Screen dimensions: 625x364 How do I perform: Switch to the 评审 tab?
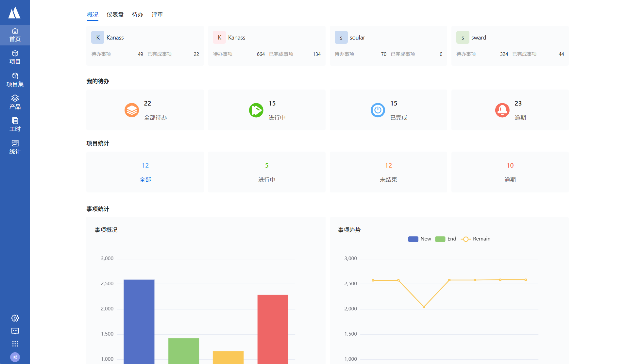point(157,14)
